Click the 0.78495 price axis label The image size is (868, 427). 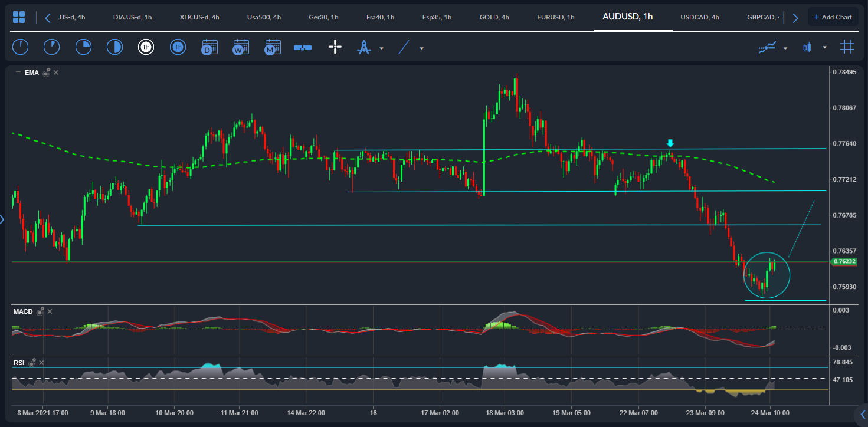[x=844, y=72]
